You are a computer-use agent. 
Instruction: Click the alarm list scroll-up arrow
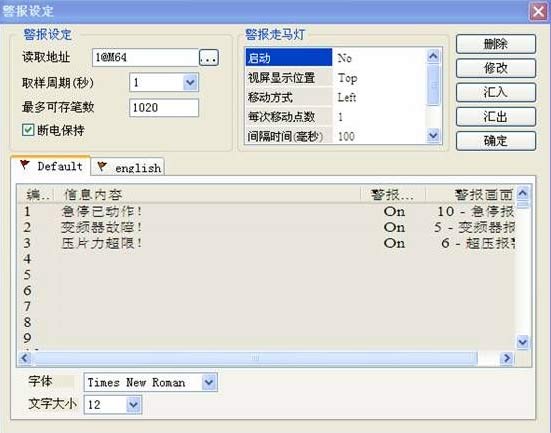tap(523, 193)
